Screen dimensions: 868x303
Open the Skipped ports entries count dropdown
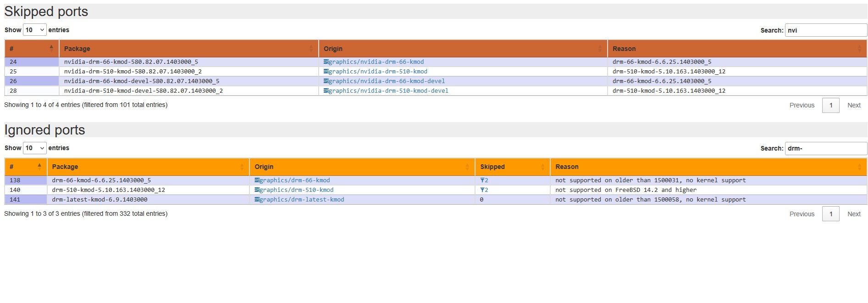click(x=35, y=30)
